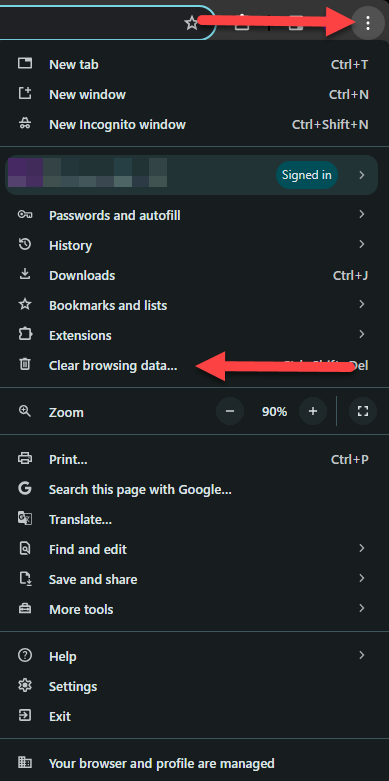Decrease zoom with the minus button
The height and width of the screenshot is (781, 389).
[x=230, y=411]
